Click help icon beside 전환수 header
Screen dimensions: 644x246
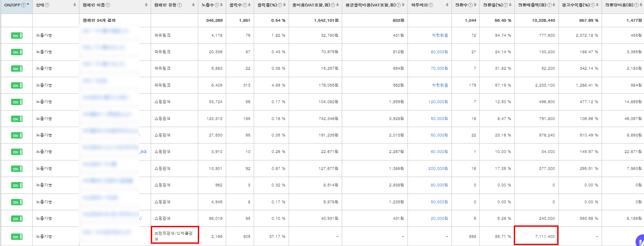click(x=471, y=5)
